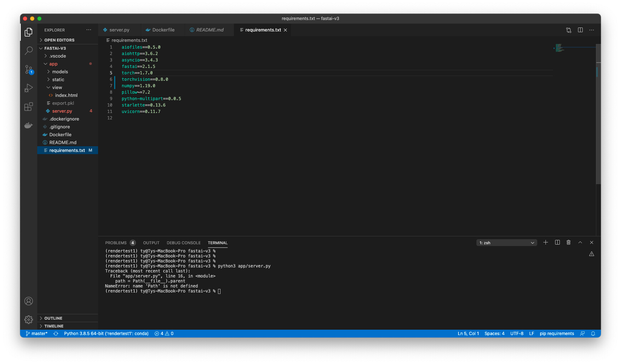621x364 pixels.
Task: Select language mode pip requirements
Action: pyautogui.click(x=557, y=334)
